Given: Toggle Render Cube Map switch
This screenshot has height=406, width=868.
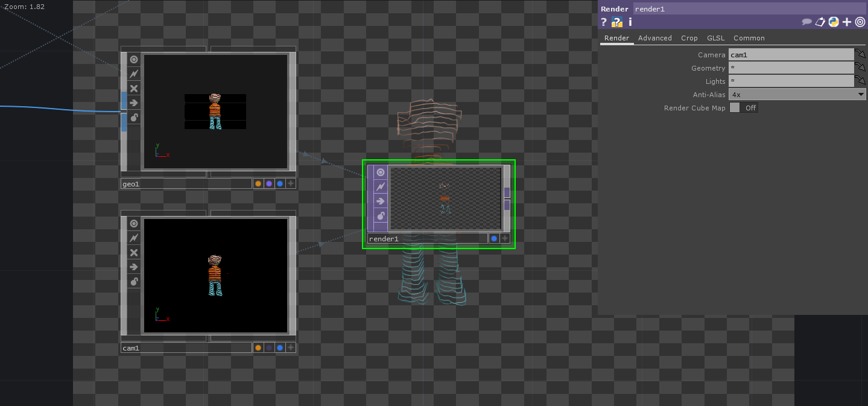Looking at the screenshot, I should point(743,108).
